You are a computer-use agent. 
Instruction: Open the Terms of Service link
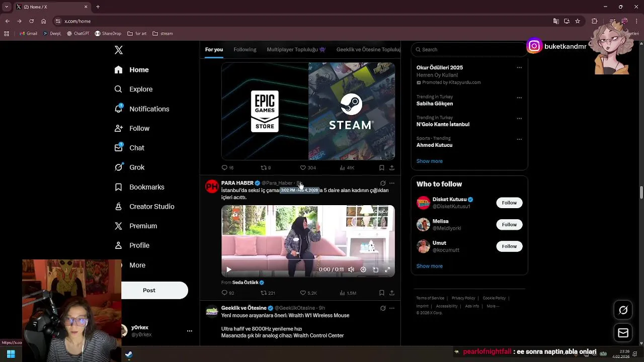(430, 298)
